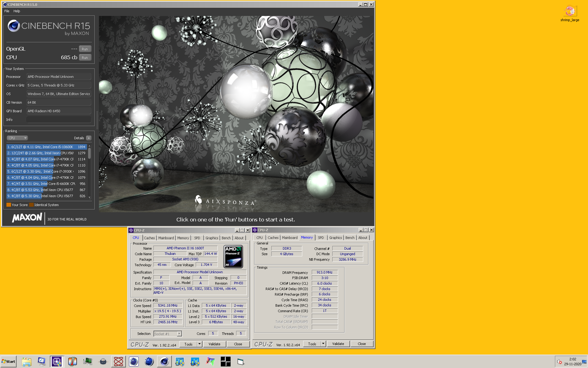Click the Cinebench title bar icon
The height and width of the screenshot is (368, 588).
[x=5, y=4]
